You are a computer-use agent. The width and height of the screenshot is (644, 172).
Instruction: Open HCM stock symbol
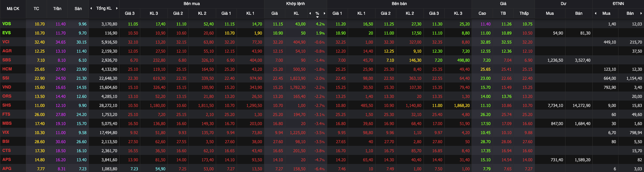(x=7, y=69)
